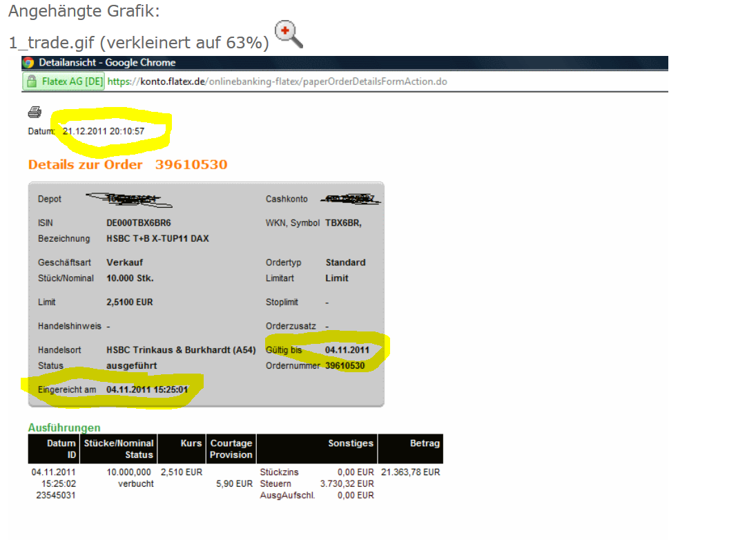Click the execution time 15:25:02
The width and height of the screenshot is (756, 540).
pos(59,483)
